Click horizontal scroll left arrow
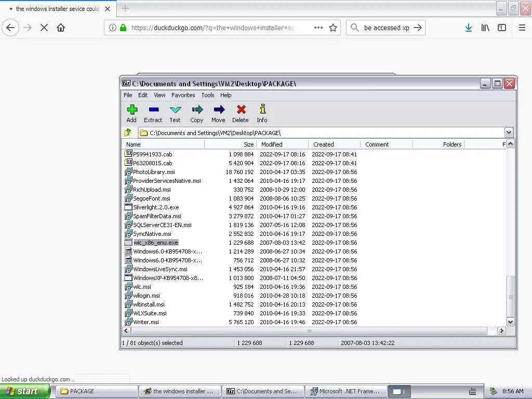 pos(126,331)
